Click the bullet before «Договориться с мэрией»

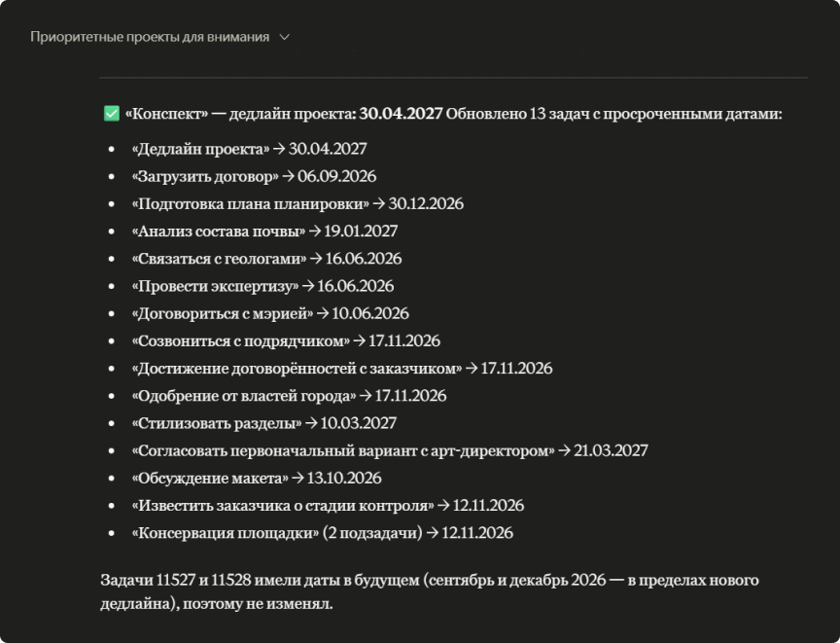[112, 313]
